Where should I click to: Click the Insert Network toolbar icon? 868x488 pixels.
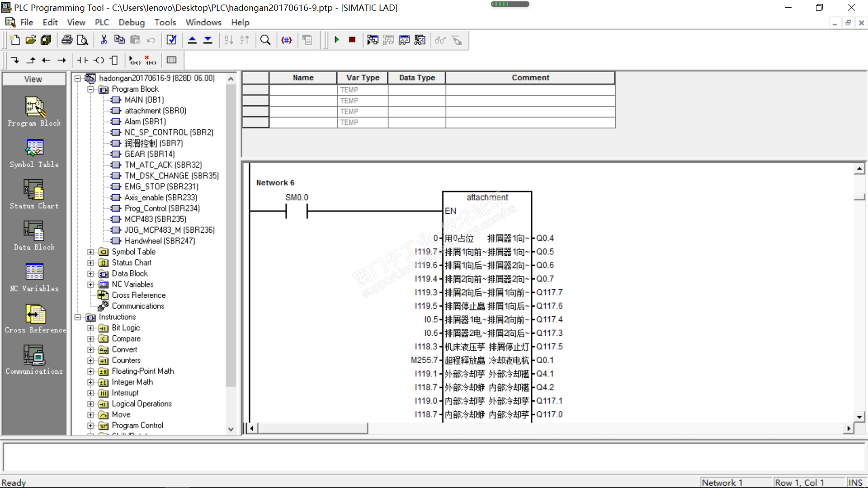point(135,60)
